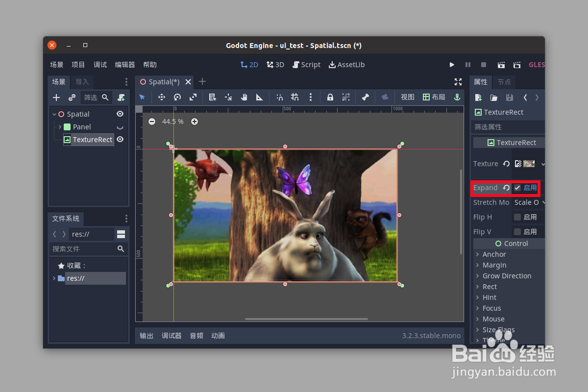Screen dimensions: 588x392
Task: Toggle visibility of Spatial node
Action: click(120, 114)
